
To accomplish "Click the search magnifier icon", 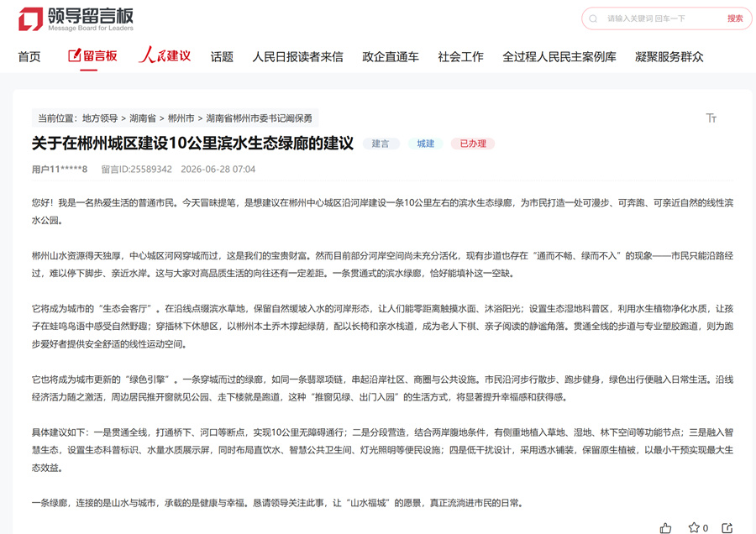I will [593, 18].
